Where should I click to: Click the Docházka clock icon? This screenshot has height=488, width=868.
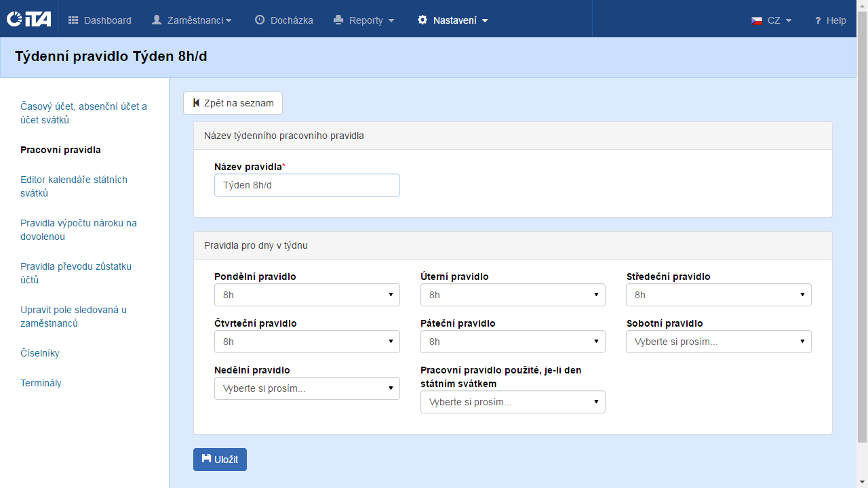coord(260,20)
